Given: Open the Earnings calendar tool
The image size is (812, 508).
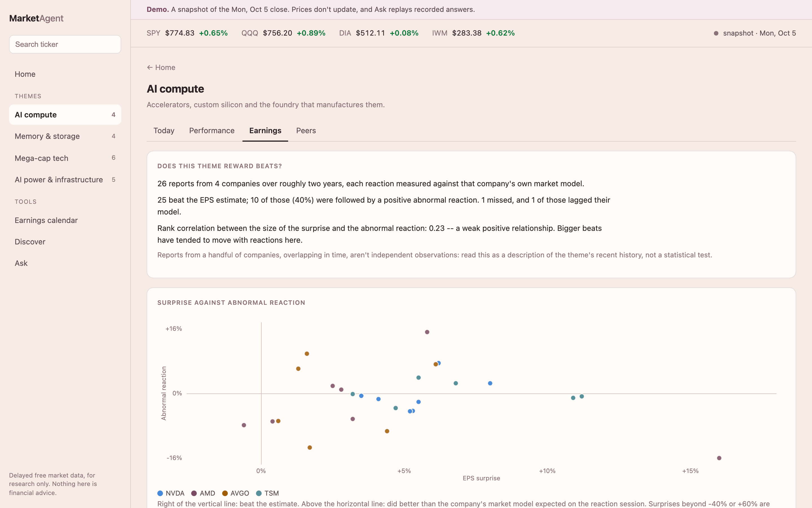Looking at the screenshot, I should (65, 220).
